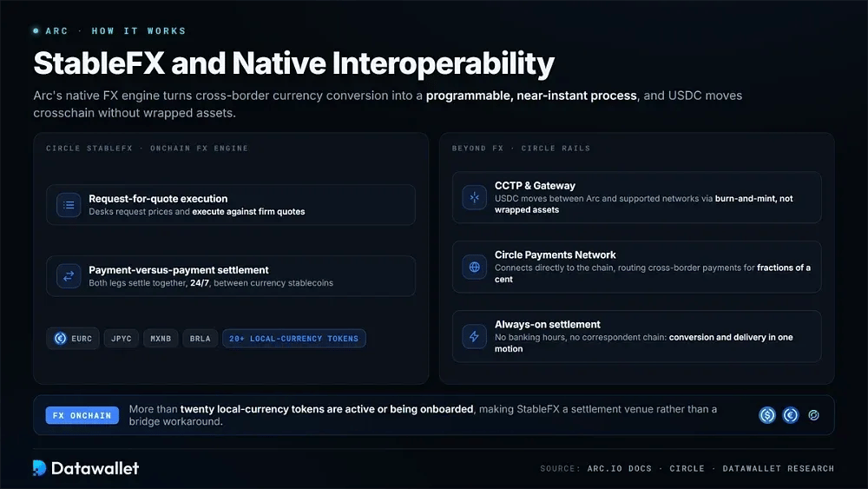Click the USDC dollar coin icon
This screenshot has height=489, width=868.
767,415
